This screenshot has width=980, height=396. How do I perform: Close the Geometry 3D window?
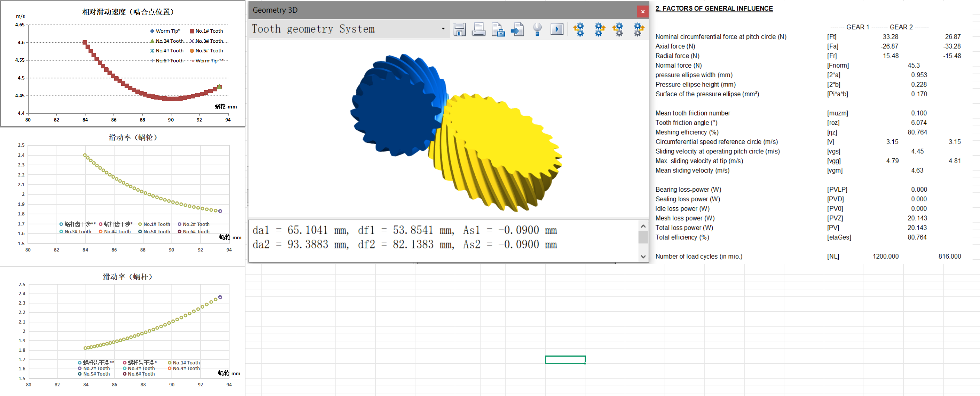pos(643,12)
